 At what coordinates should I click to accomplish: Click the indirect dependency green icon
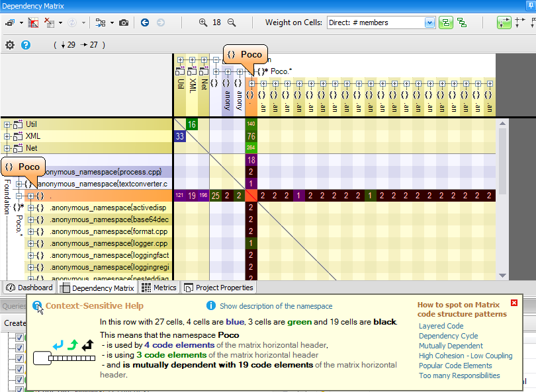461,22
